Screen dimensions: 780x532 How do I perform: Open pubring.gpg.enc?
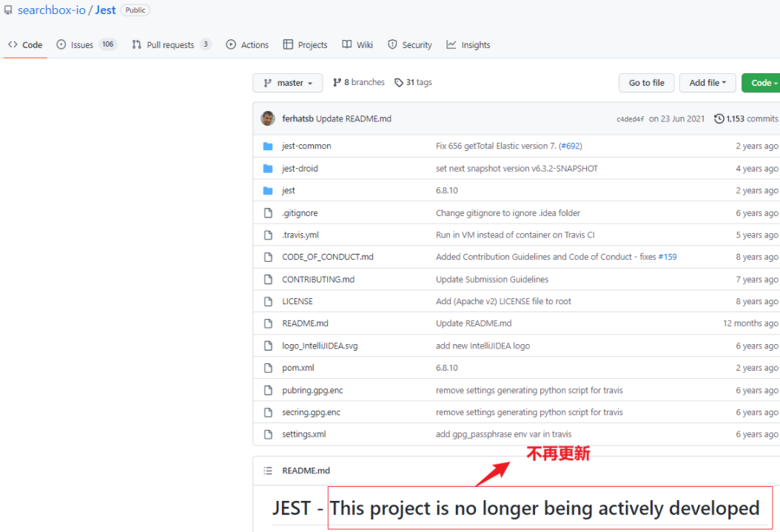tap(312, 390)
